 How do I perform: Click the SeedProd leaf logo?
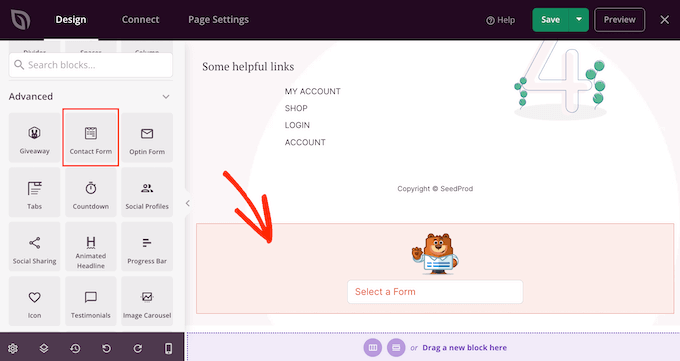click(x=20, y=20)
